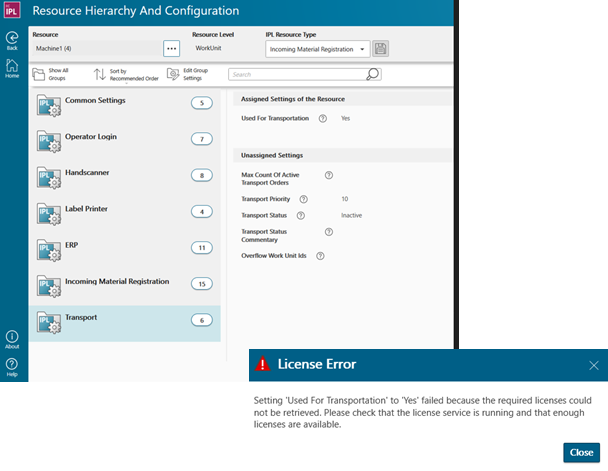Click the Back arrow icon in sidebar
The height and width of the screenshot is (471, 608).
(12, 37)
